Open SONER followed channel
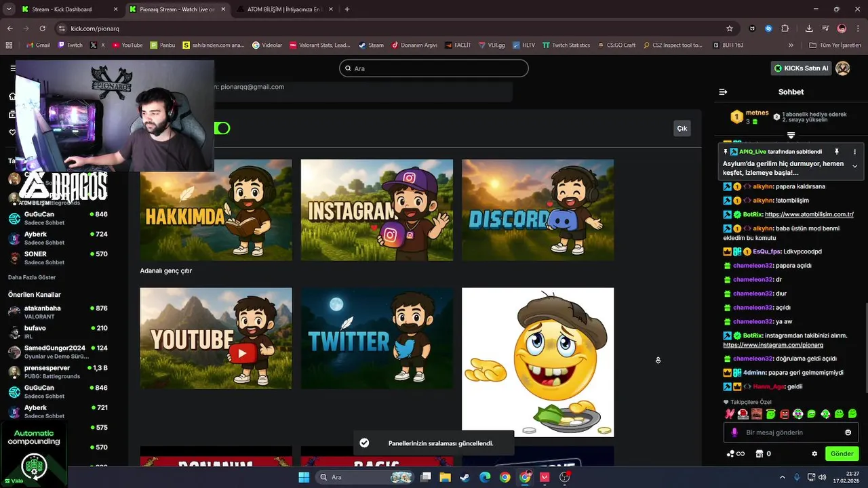Screen dimensions: 868x488 coord(58,258)
